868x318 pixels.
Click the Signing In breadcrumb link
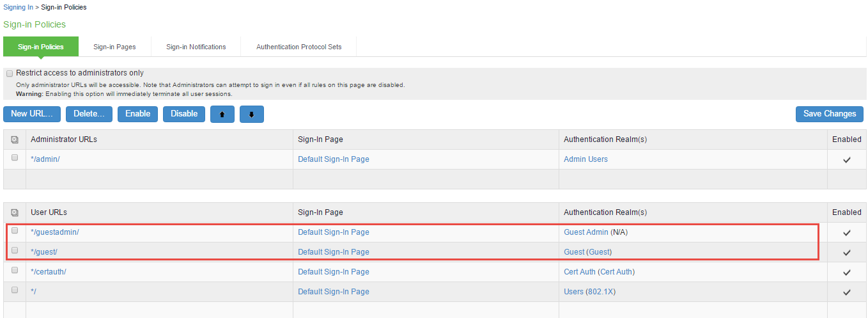point(19,7)
